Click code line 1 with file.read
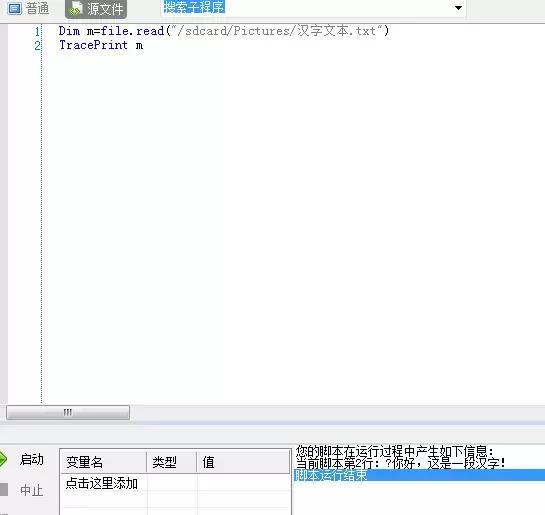The height and width of the screenshot is (515, 545). click(224, 31)
